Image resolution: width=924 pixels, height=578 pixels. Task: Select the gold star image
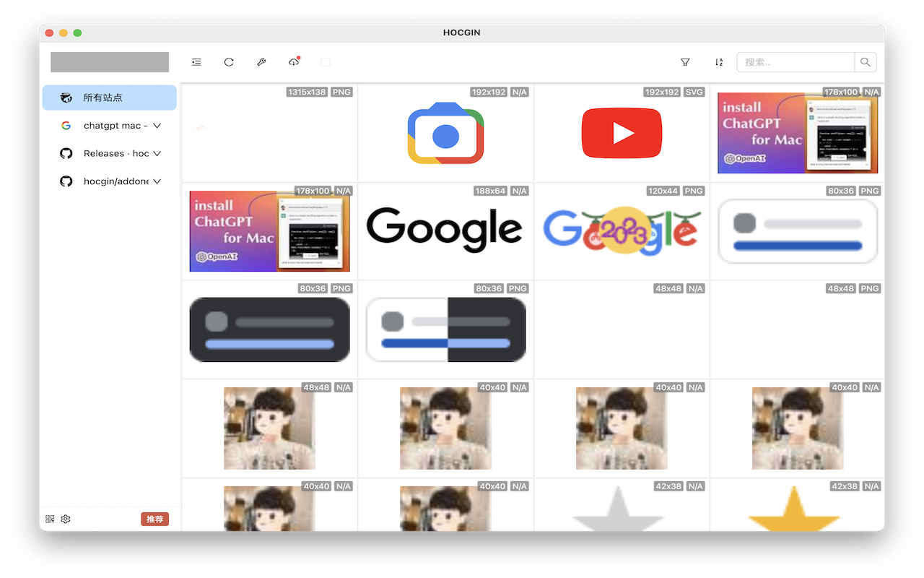[793, 509]
